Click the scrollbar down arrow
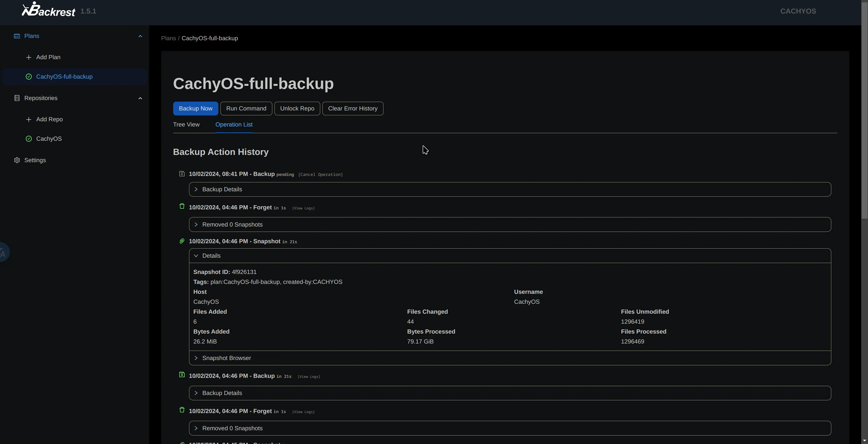This screenshot has height=444, width=868. [864, 441]
